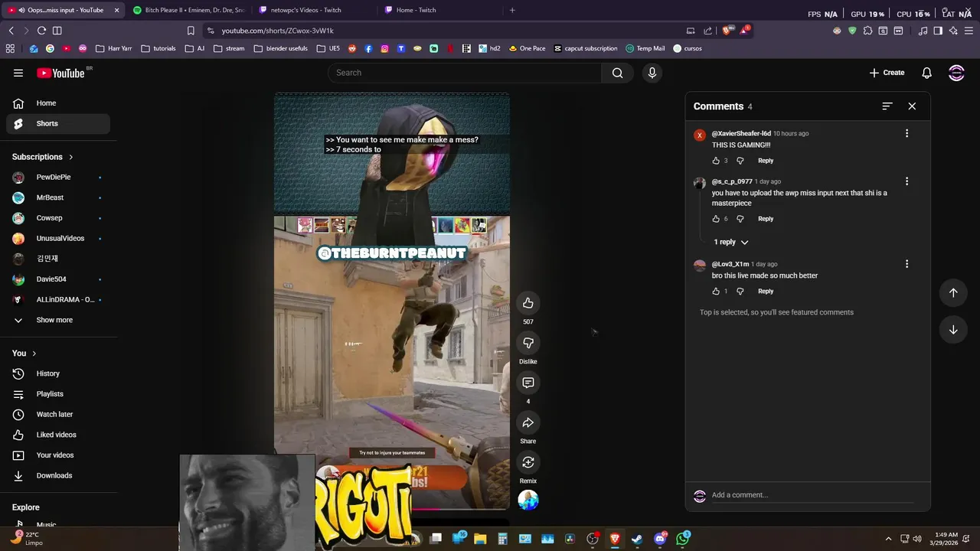980x551 pixels.
Task: Share this short
Action: tap(528, 422)
